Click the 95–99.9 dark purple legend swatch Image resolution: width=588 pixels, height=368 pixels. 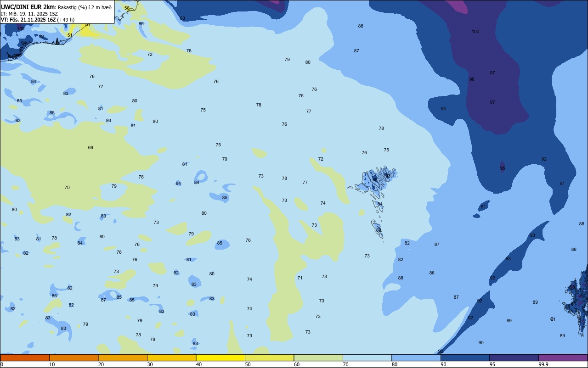[x=514, y=357]
